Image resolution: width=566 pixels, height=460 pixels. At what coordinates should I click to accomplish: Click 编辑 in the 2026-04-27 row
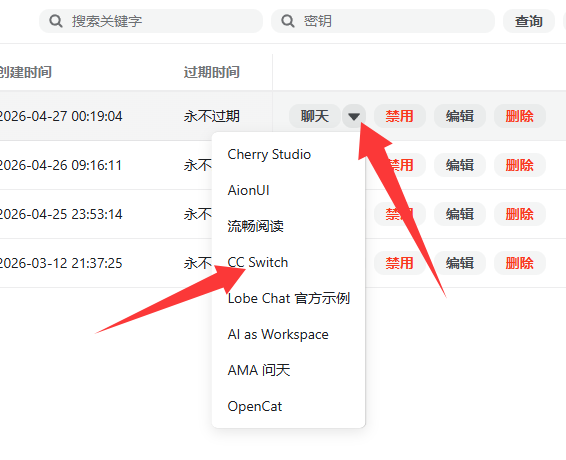[460, 116]
